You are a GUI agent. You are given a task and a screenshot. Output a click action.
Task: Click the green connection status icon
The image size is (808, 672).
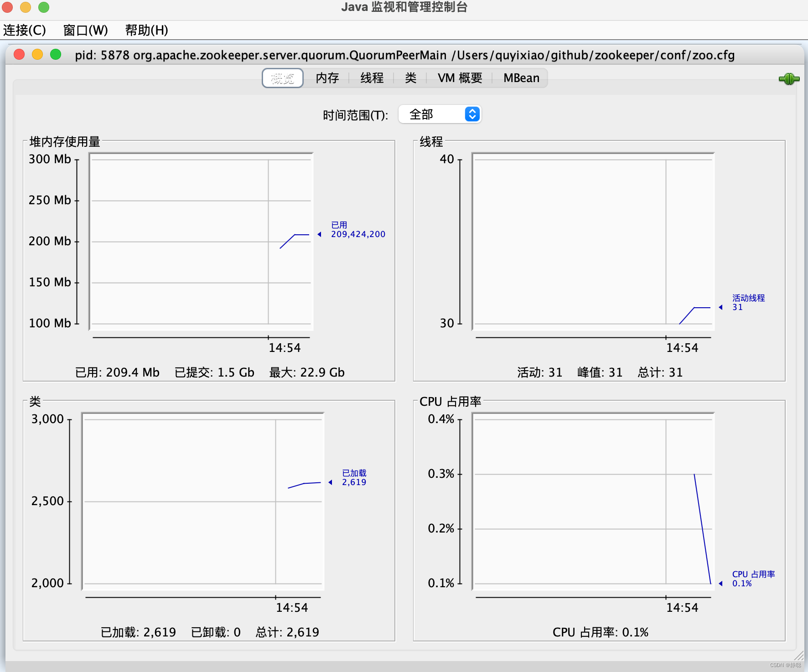click(x=789, y=79)
